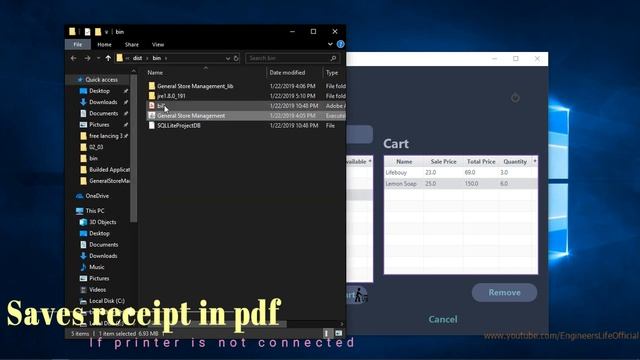The height and width of the screenshot is (360, 640).
Task: Open Local Disk (C:) drive
Action: (x=107, y=301)
